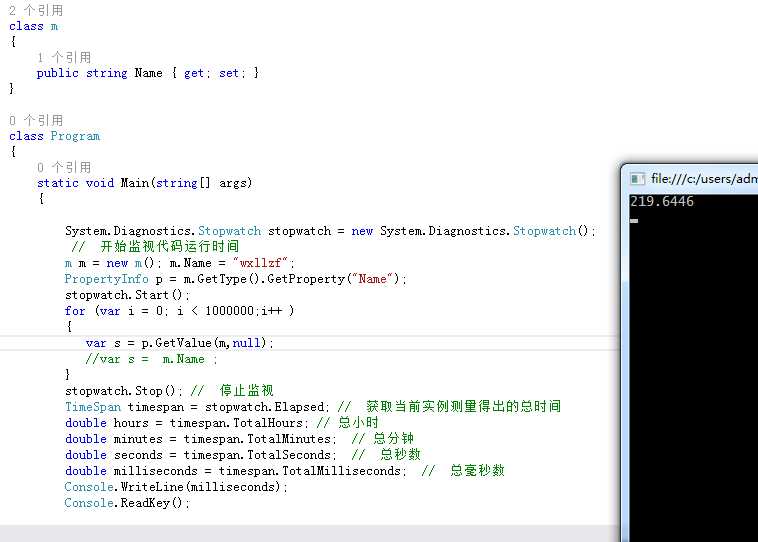
Task: Click the '0 个引用' link above Main method
Action: coord(64,167)
